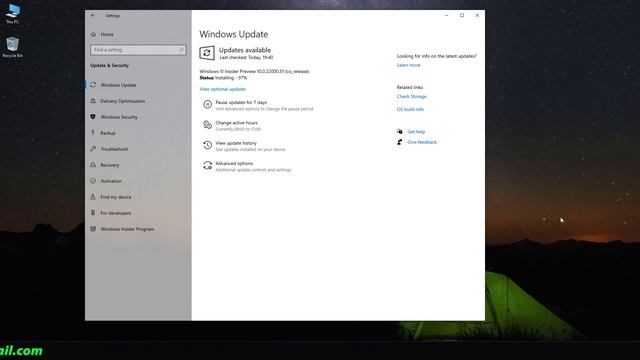Open Find my device menu label
Image resolution: width=640 pixels, height=360 pixels.
click(116, 197)
